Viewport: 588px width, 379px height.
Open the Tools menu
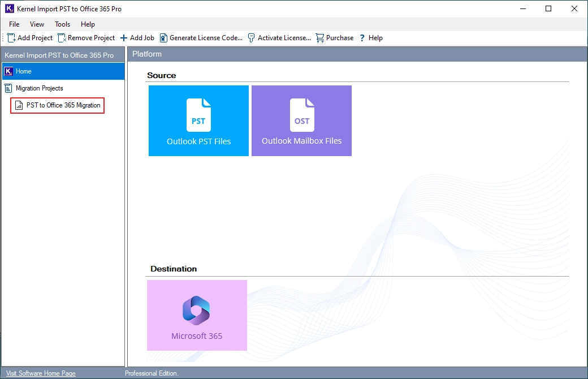pyautogui.click(x=62, y=24)
